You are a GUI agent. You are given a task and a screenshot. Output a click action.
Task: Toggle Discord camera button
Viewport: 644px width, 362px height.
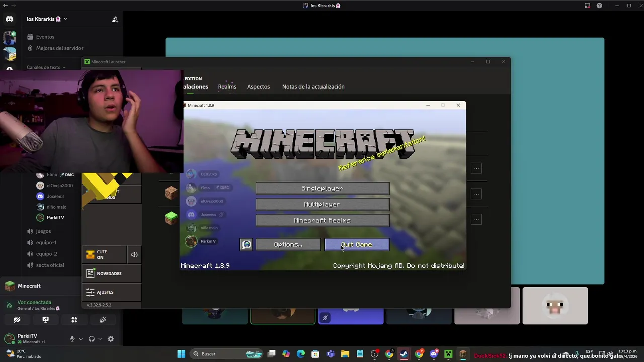click(x=17, y=320)
